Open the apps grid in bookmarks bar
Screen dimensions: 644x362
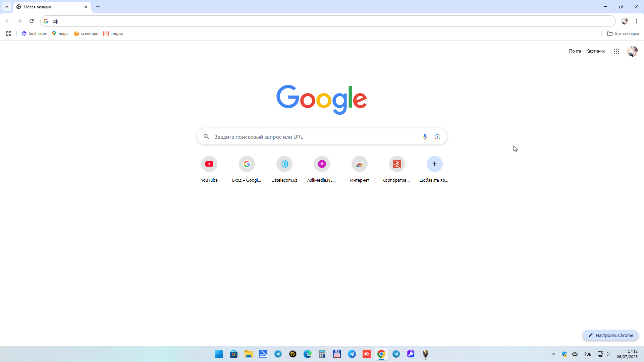pyautogui.click(x=9, y=34)
